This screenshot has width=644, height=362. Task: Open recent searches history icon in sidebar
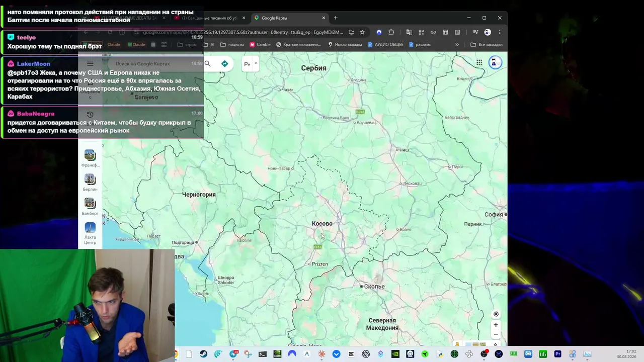pyautogui.click(x=90, y=115)
